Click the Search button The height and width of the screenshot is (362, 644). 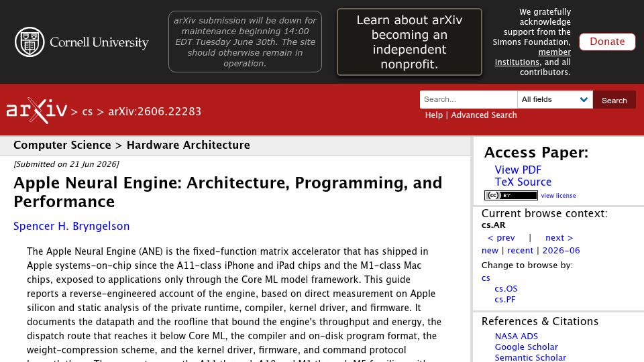(x=614, y=100)
